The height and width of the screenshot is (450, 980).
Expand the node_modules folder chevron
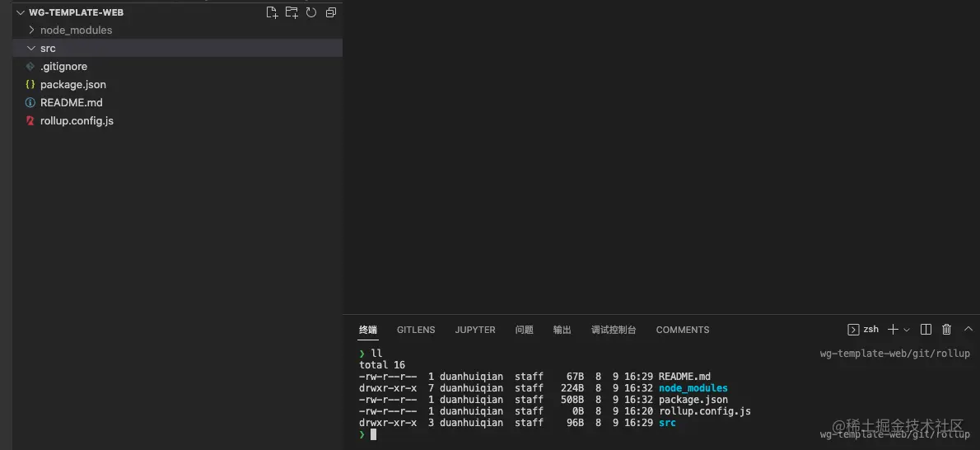coord(32,30)
